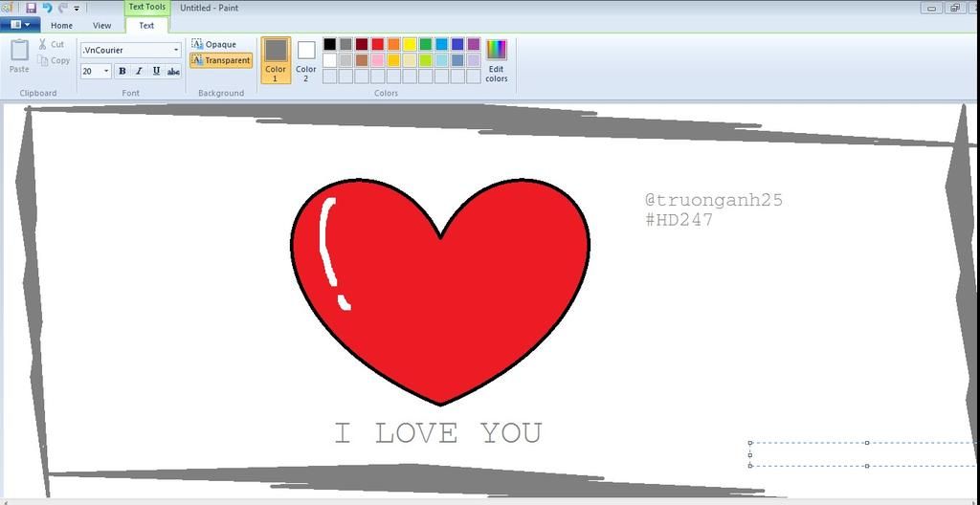Pick the white palette swatch

(330, 60)
